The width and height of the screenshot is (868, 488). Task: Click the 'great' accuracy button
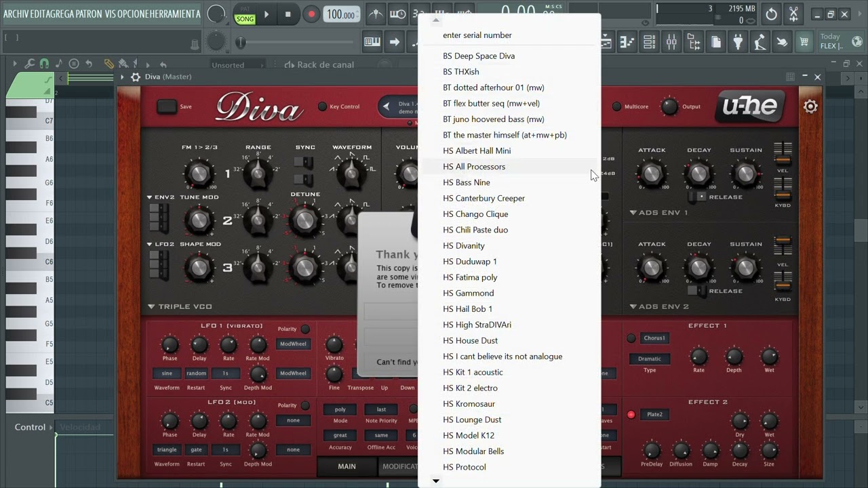click(x=340, y=436)
